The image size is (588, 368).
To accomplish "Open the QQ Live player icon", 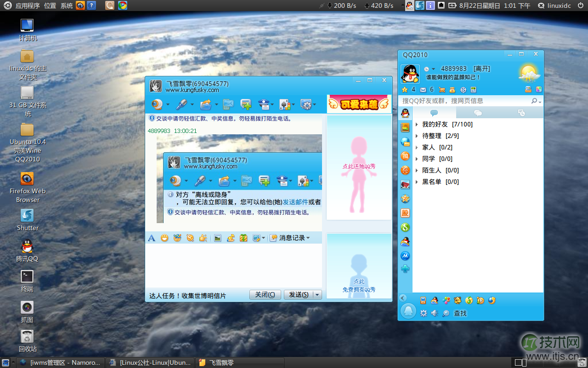I will [480, 300].
